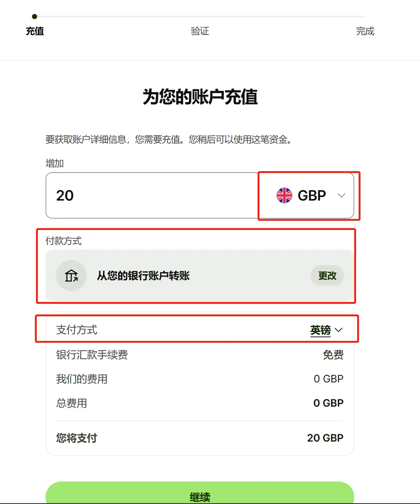420x504 pixels.
Task: Click the 20 GBP total payment amount
Action: tap(325, 438)
